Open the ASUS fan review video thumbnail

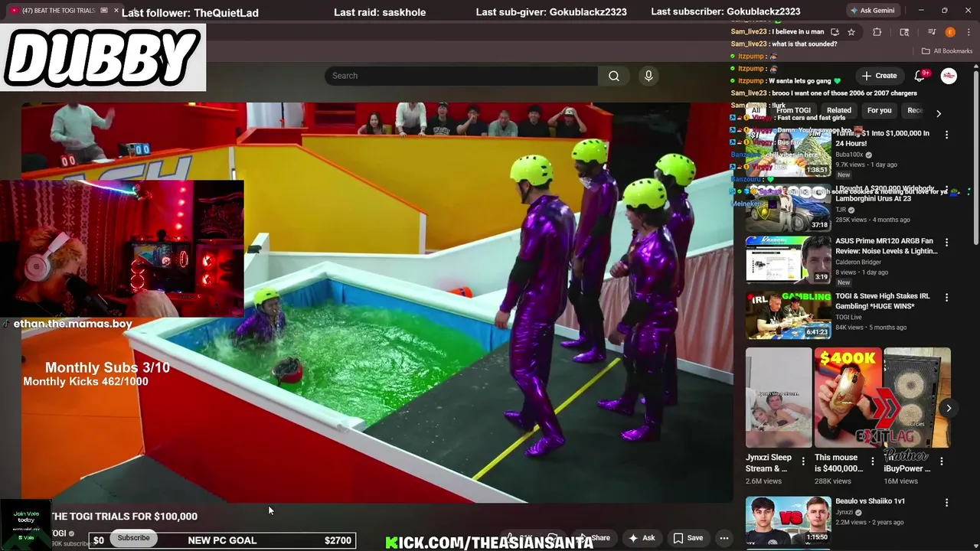[788, 259]
